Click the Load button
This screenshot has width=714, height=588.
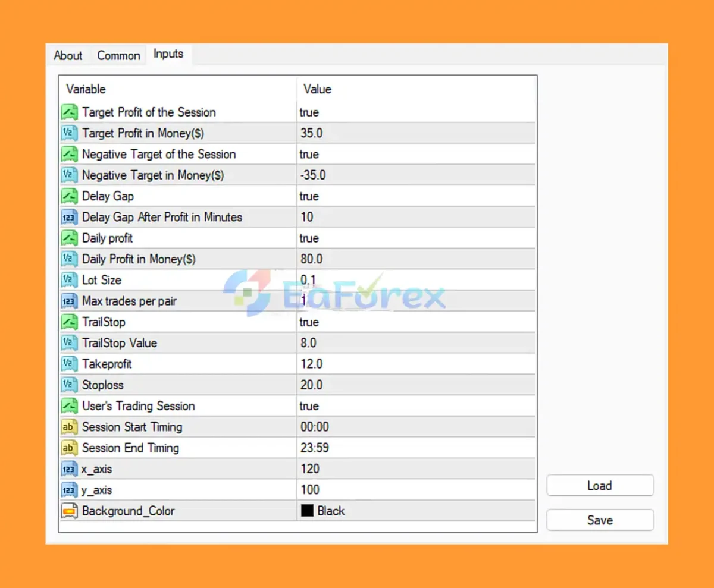point(600,485)
